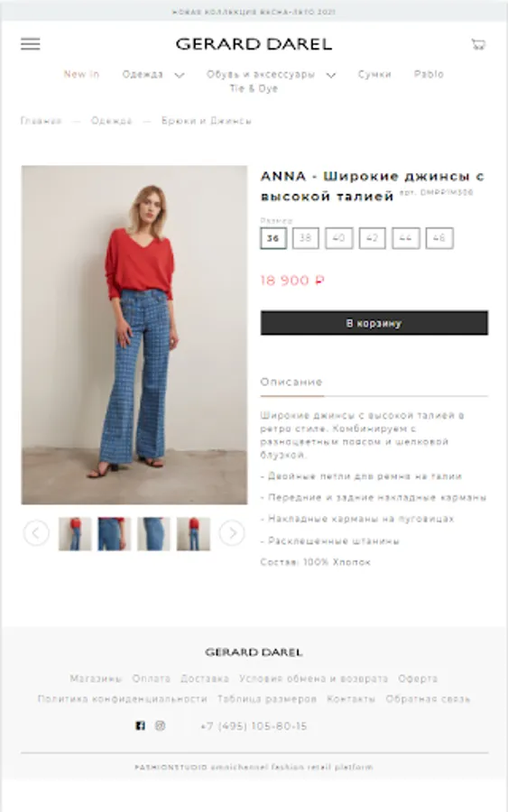
Task: Add item with В корзину button
Action: tap(374, 323)
